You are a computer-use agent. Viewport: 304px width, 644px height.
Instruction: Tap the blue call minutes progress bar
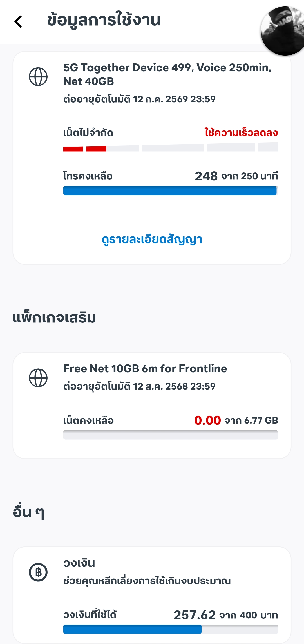[171, 191]
